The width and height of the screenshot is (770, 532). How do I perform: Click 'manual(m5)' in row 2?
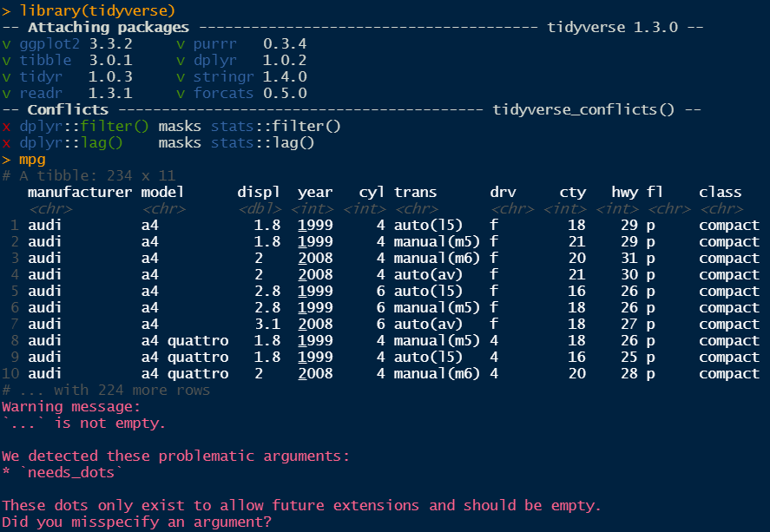(437, 242)
